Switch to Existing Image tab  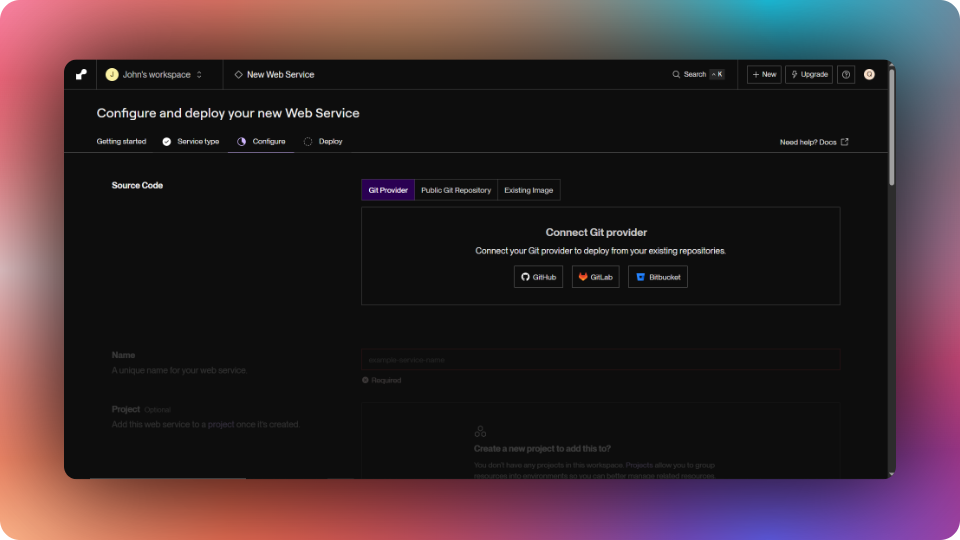(x=528, y=190)
